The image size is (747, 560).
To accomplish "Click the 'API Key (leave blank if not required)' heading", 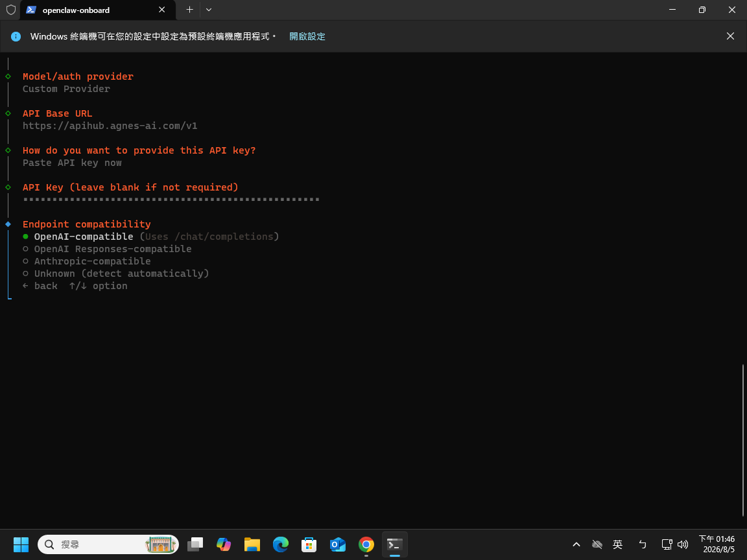I will [130, 187].
